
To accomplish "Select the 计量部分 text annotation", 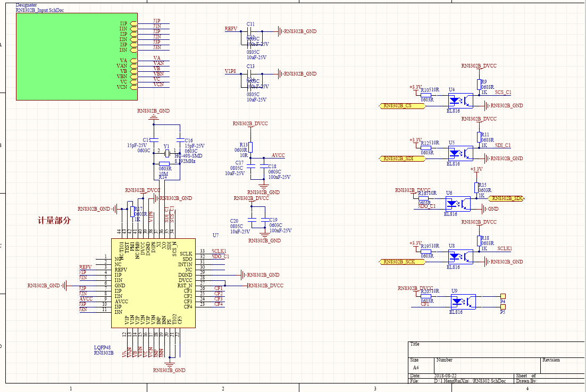I will pyautogui.click(x=54, y=221).
